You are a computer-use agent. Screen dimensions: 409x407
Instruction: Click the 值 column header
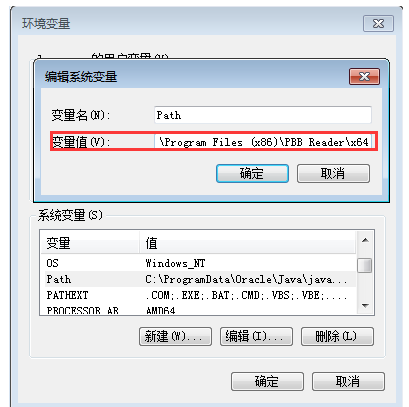click(x=248, y=243)
